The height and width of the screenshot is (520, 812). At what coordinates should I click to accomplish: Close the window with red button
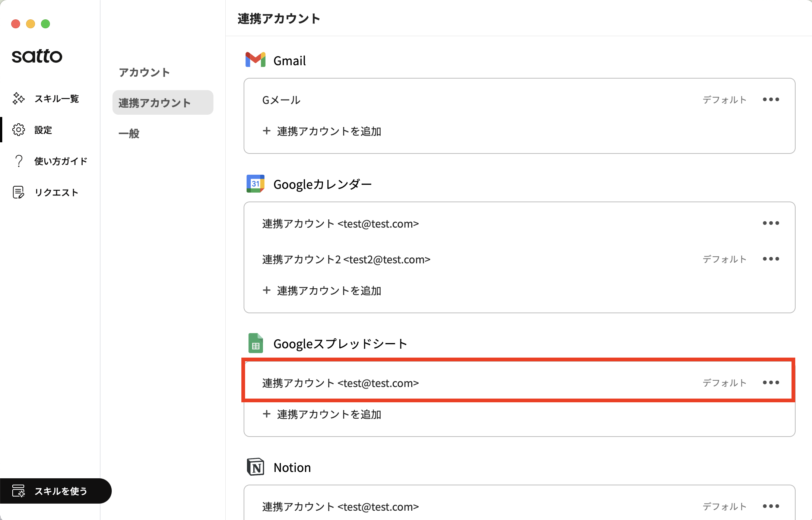16,24
